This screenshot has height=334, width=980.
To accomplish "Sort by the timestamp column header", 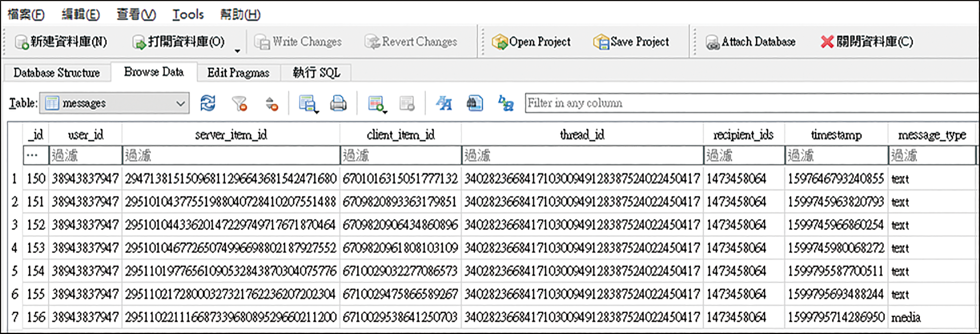I will coord(836,134).
